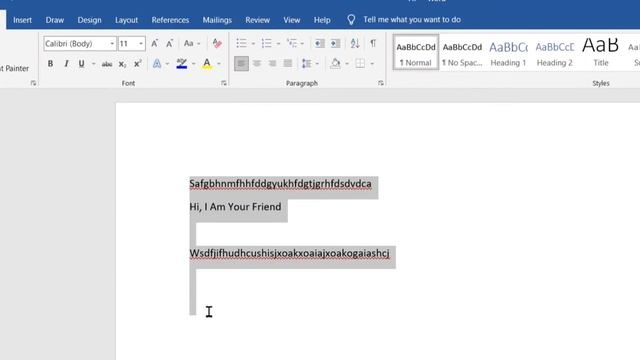Start a bulleted list

tap(241, 43)
